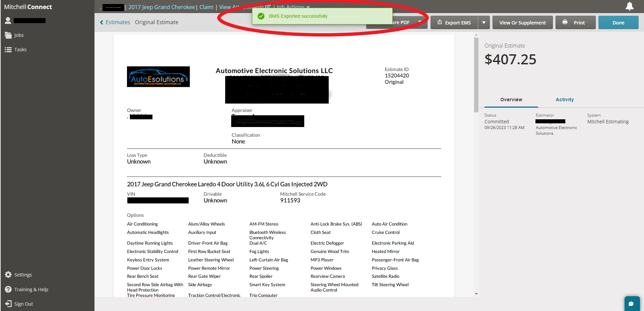The height and width of the screenshot is (311, 644).
Task: Click the Air Conditioning option text
Action: [142, 224]
